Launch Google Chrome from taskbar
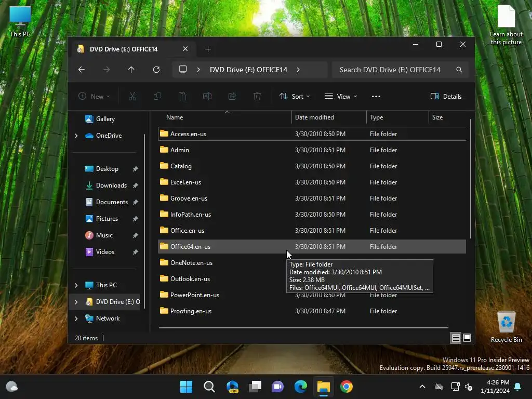 pos(347,387)
